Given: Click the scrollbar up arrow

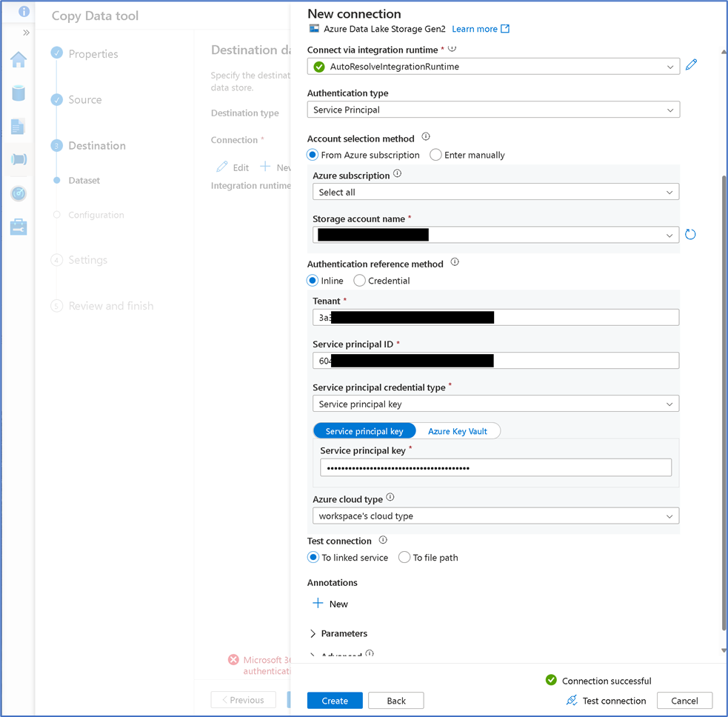Looking at the screenshot, I should [724, 51].
